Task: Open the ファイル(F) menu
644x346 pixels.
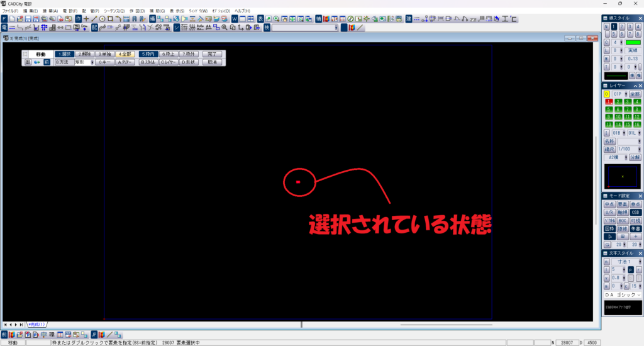Action: click(x=10, y=11)
